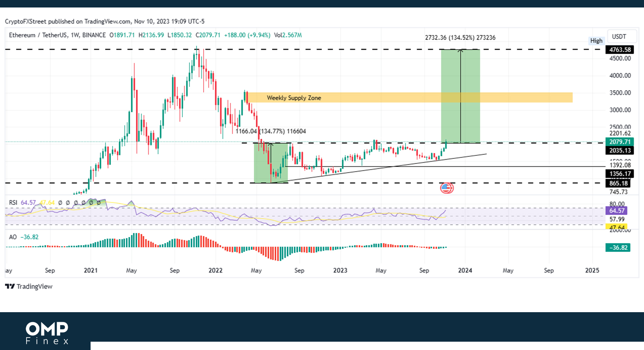The width and height of the screenshot is (644, 350).
Task: Click the 3000.00 price axis value
Action: pyautogui.click(x=620, y=110)
